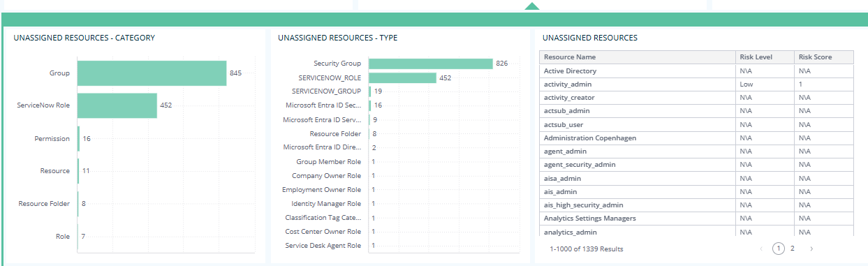Select the Cost Center Owner Role type label
868x266 pixels.
323,232
